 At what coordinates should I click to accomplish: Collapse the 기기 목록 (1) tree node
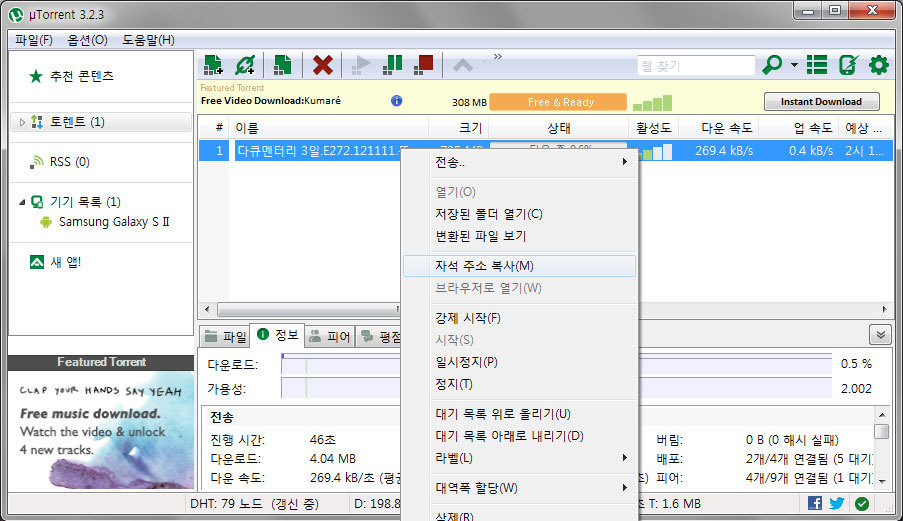(x=22, y=202)
